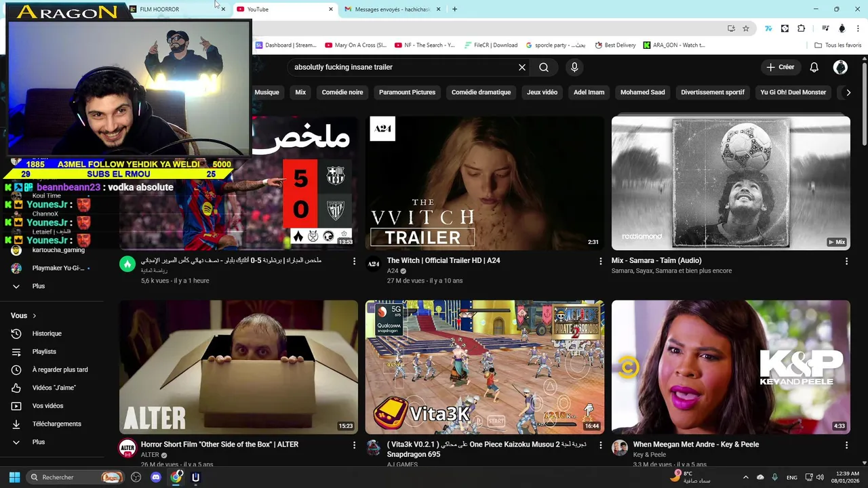Viewport: 868px width, 488px height.
Task: Select the Jeux vidéo filter chip
Action: pyautogui.click(x=542, y=92)
